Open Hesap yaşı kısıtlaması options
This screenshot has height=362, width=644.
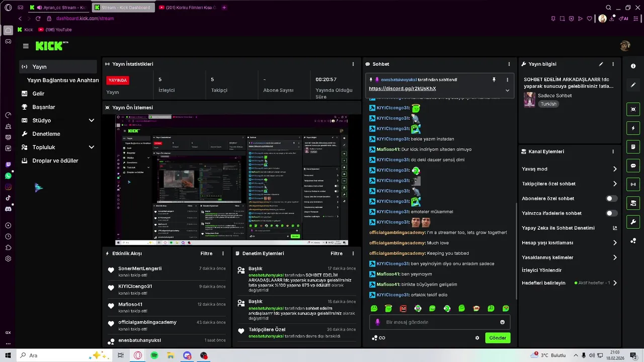[569, 243]
